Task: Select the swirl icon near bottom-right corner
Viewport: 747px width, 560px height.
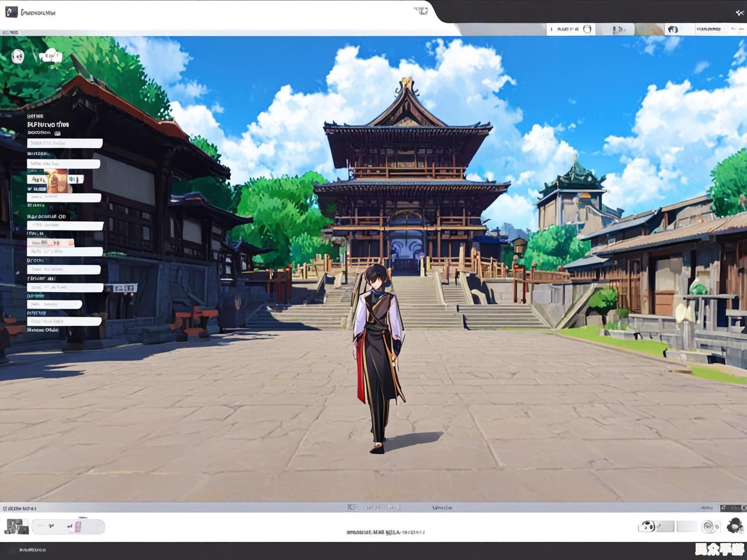Action: coord(710,527)
